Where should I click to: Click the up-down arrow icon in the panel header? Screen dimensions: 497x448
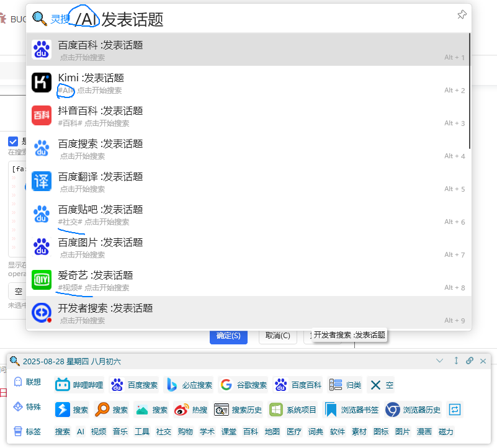456,361
